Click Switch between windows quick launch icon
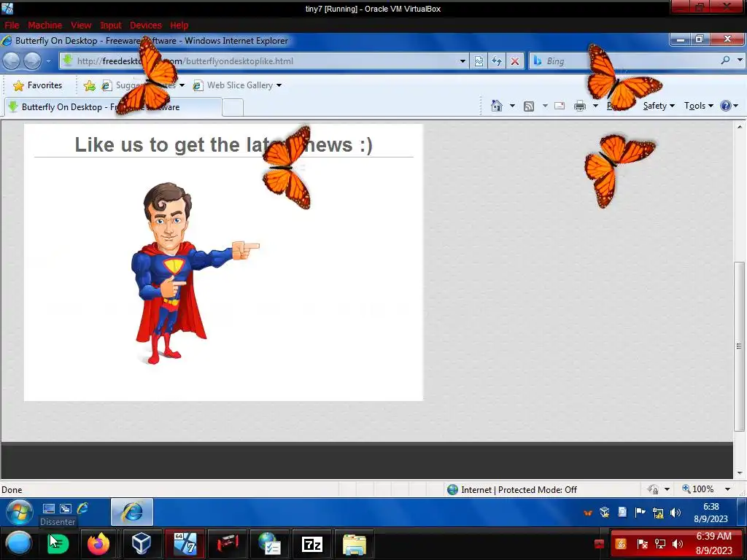The image size is (747, 560). point(65,508)
